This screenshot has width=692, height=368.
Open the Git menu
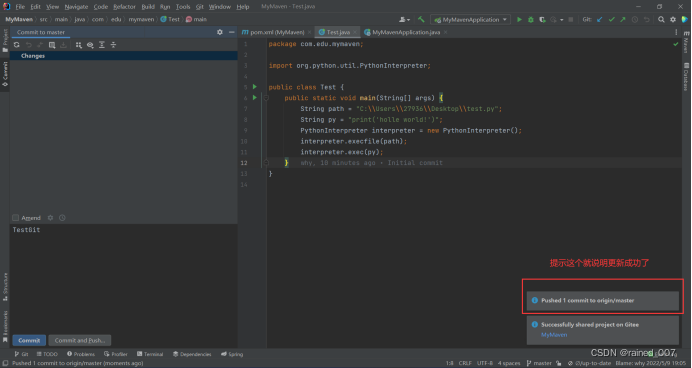pyautogui.click(x=199, y=7)
